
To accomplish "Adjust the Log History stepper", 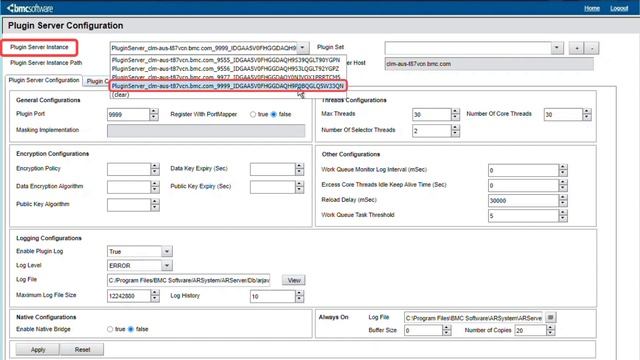I will pos(300,296).
